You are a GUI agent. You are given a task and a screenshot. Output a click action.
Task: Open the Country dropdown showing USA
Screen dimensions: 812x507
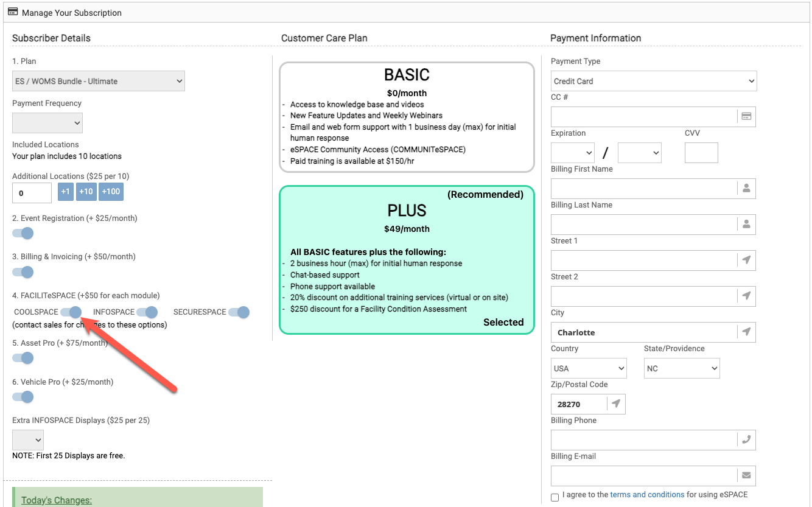pos(589,368)
